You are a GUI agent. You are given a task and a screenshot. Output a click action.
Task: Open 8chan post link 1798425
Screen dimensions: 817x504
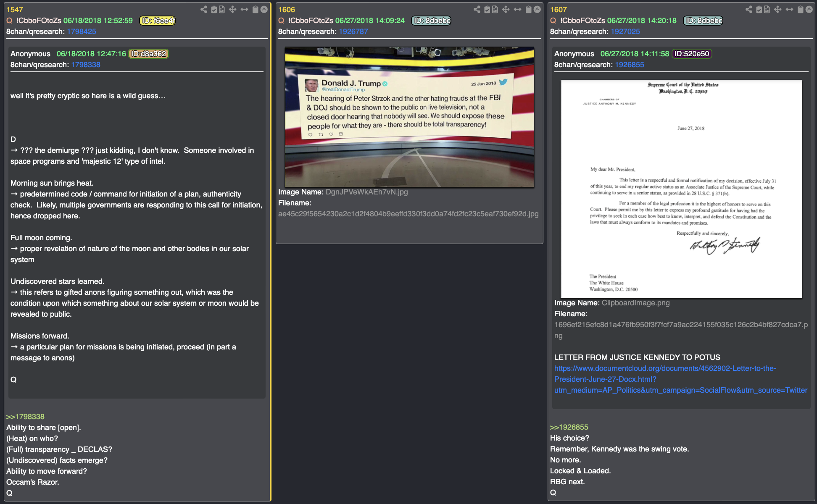click(82, 31)
